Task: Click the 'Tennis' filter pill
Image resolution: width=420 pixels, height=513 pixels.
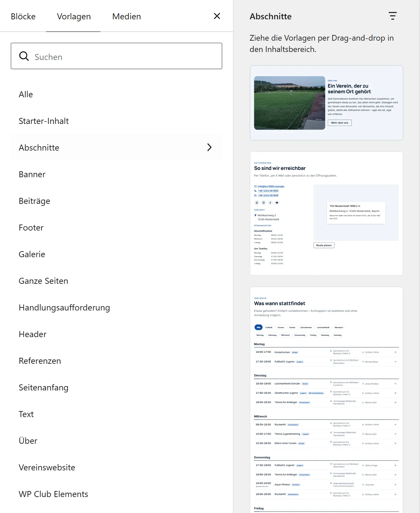Action: [292, 327]
